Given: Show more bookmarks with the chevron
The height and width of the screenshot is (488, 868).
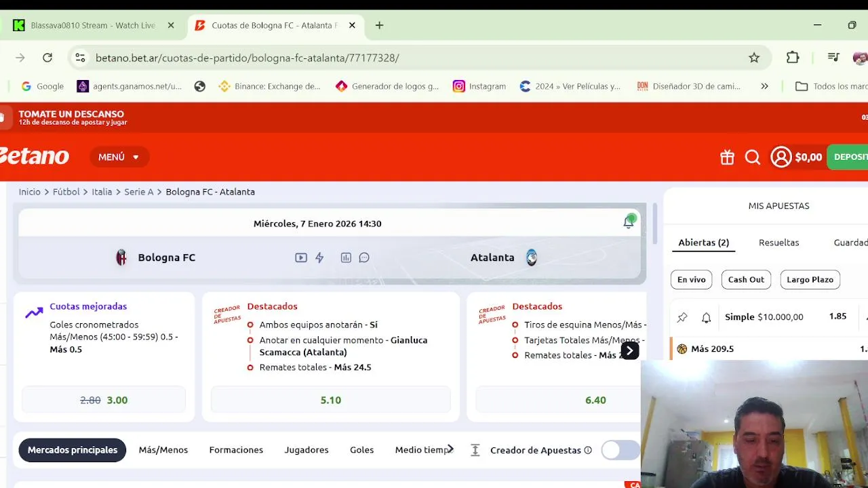Looking at the screenshot, I should click(x=764, y=86).
